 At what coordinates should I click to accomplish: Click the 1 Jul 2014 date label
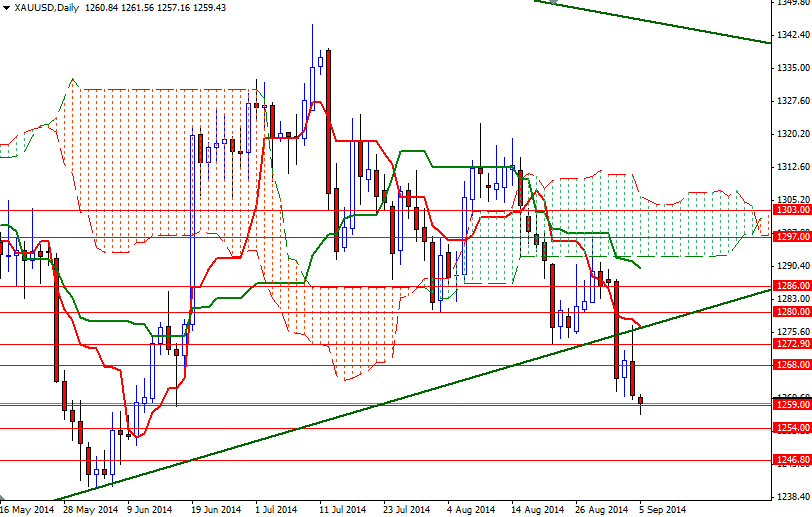point(274,509)
